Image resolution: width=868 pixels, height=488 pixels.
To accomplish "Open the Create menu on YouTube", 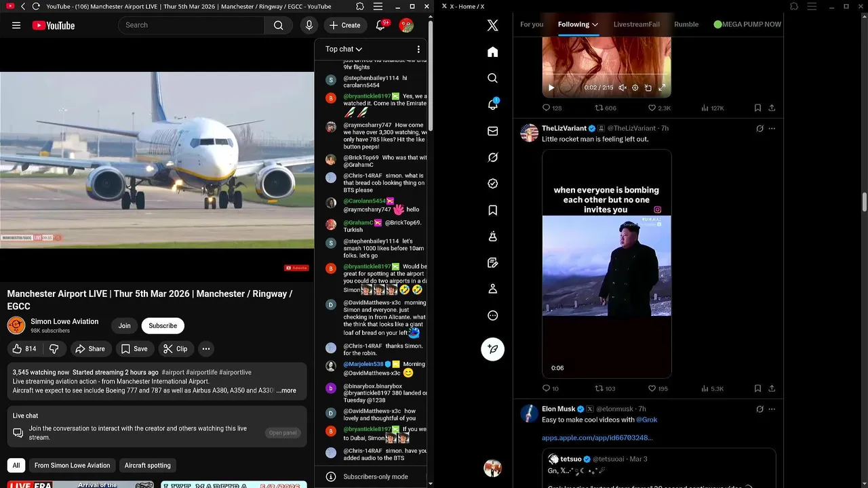I will point(345,25).
